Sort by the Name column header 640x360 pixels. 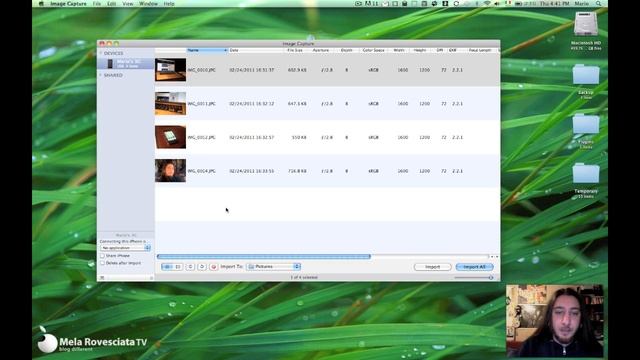click(x=207, y=50)
